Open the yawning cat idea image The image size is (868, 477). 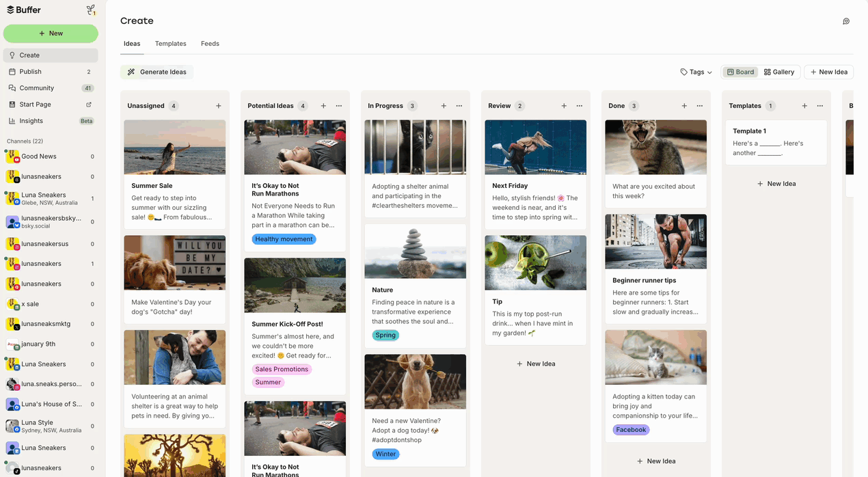click(656, 147)
